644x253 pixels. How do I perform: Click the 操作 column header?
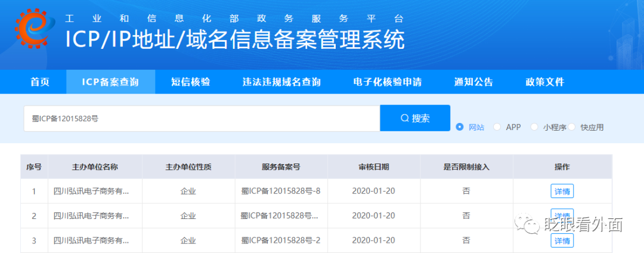562,166
